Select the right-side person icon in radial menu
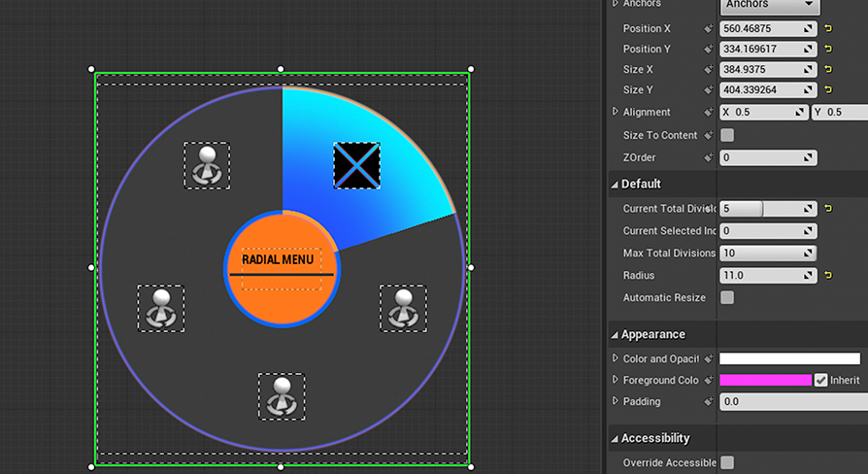This screenshot has height=474, width=868. coord(402,308)
